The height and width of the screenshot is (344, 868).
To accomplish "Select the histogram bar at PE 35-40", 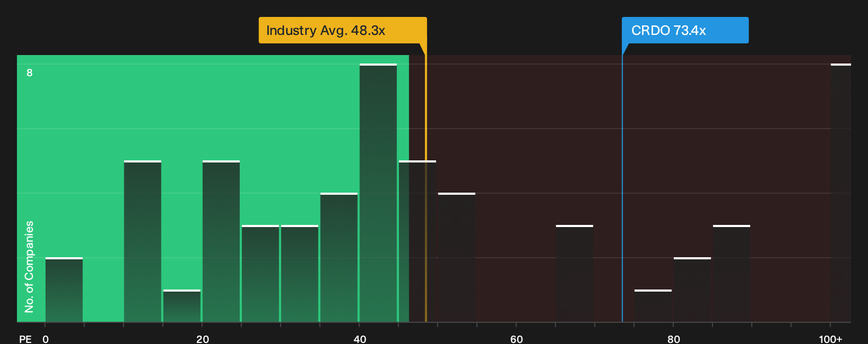I will pyautogui.click(x=339, y=258).
